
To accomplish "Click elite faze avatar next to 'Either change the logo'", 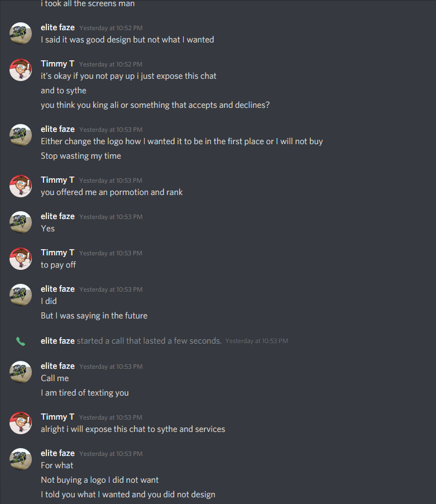I will point(21,135).
